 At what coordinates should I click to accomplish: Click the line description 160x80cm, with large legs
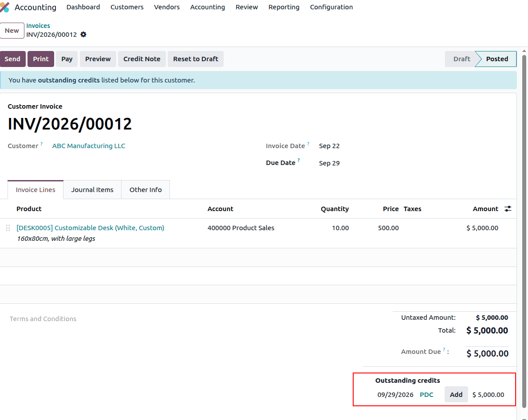click(x=56, y=239)
